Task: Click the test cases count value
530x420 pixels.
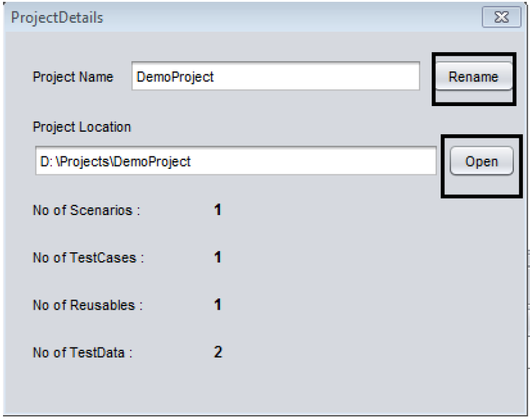Action: pyautogui.click(x=218, y=258)
